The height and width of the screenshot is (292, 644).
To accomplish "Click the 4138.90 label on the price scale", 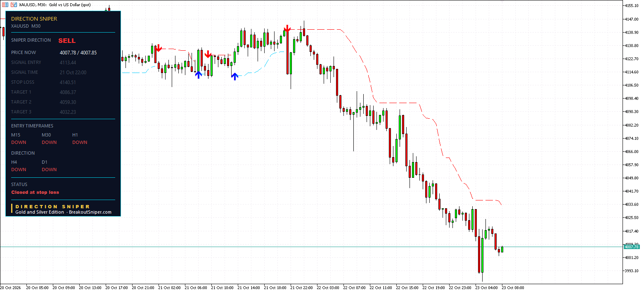I will pyautogui.click(x=632, y=32).
